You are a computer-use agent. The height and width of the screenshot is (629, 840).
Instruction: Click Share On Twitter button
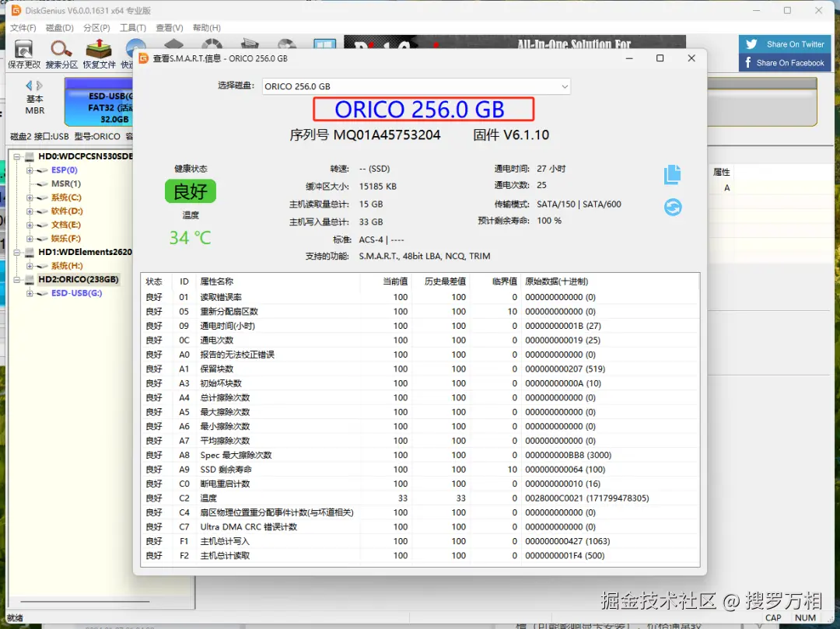785,44
